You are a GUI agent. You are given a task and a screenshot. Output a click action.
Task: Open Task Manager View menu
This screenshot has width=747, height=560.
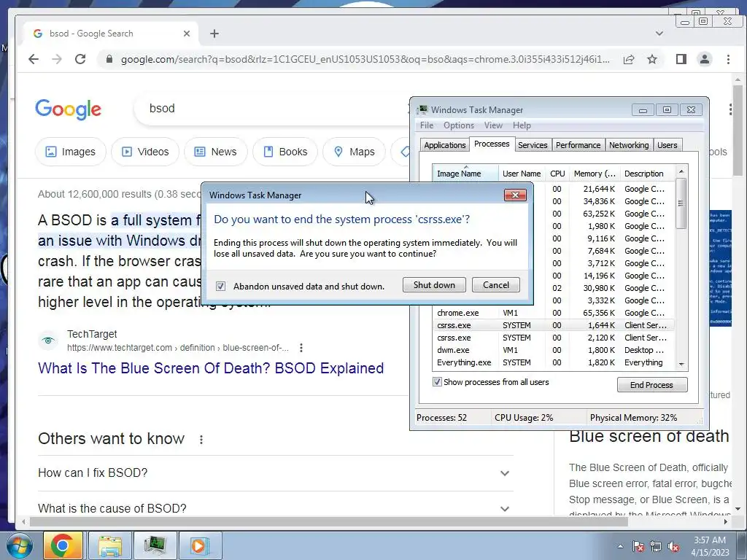coord(493,125)
